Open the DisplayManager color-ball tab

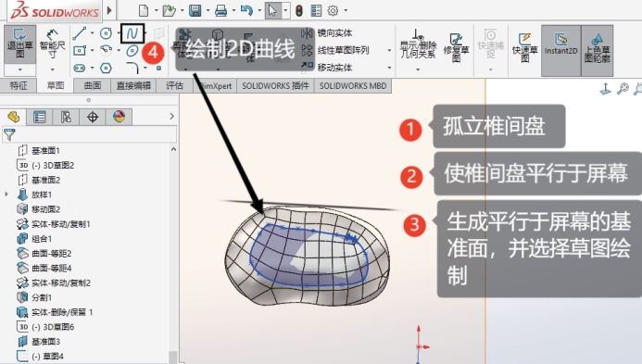119,117
